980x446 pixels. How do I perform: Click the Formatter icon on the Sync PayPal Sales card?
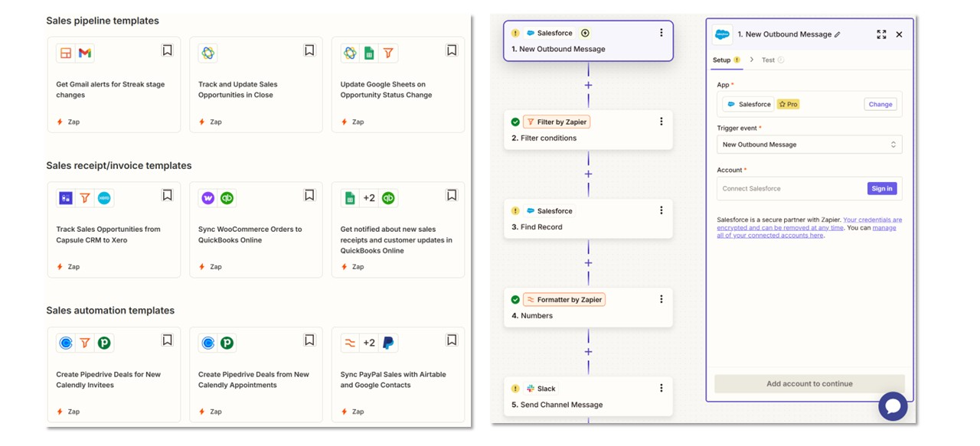(x=350, y=343)
